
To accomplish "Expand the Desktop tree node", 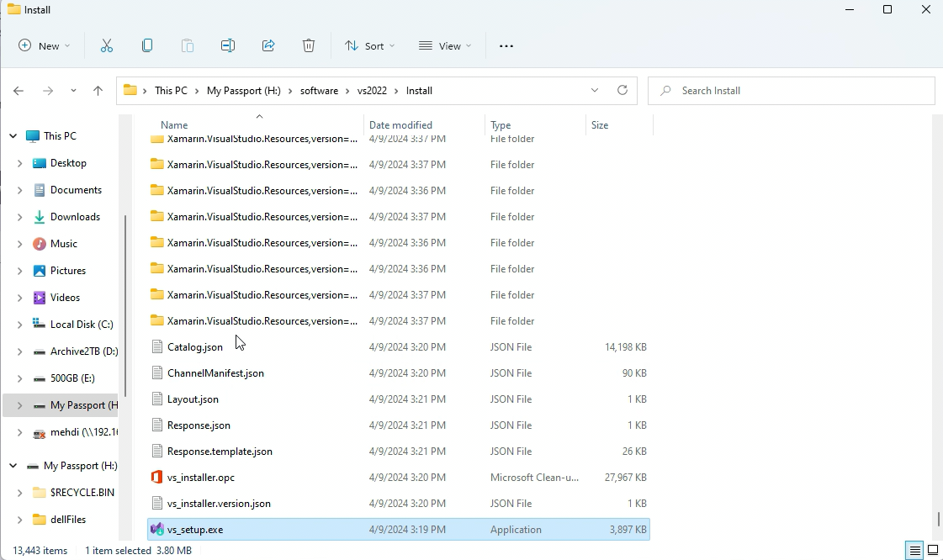I will (x=19, y=163).
